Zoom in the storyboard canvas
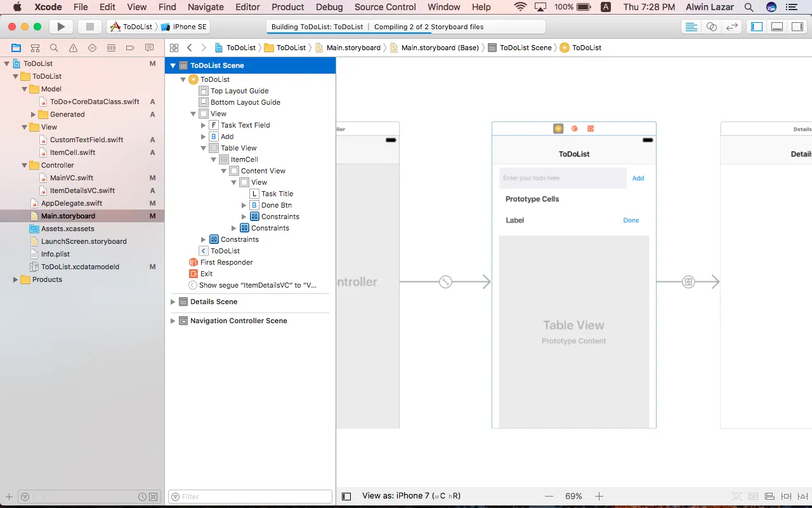The image size is (812, 508). (599, 496)
